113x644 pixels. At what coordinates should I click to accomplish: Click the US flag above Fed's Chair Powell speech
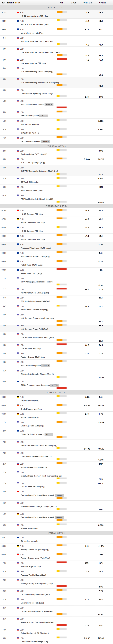(x=18, y=101)
